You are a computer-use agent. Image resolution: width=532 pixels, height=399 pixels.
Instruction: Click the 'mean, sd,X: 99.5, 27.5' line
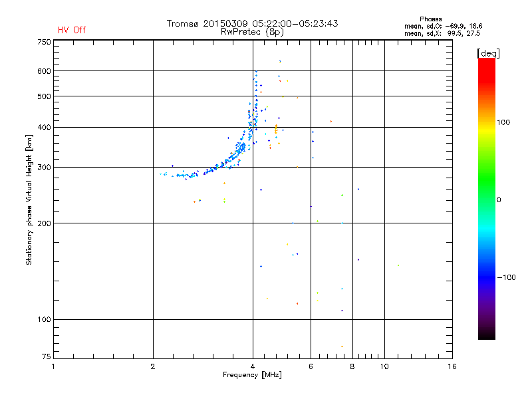click(442, 33)
